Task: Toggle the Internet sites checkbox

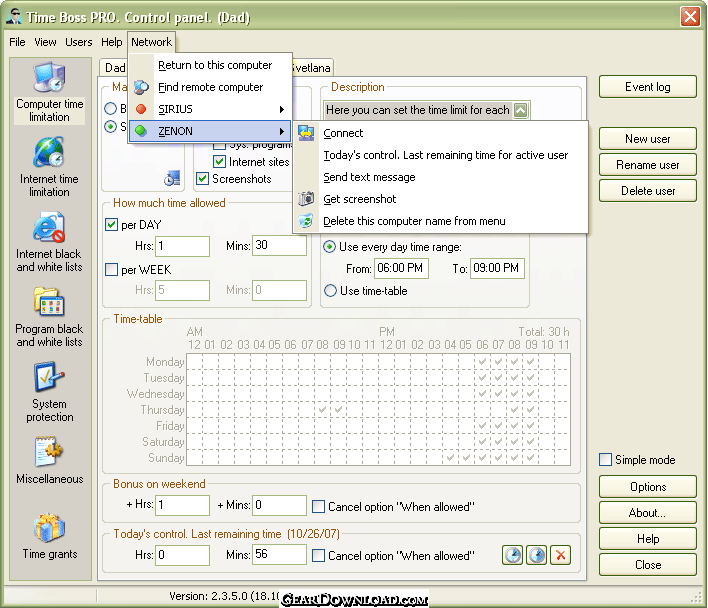Action: click(219, 161)
